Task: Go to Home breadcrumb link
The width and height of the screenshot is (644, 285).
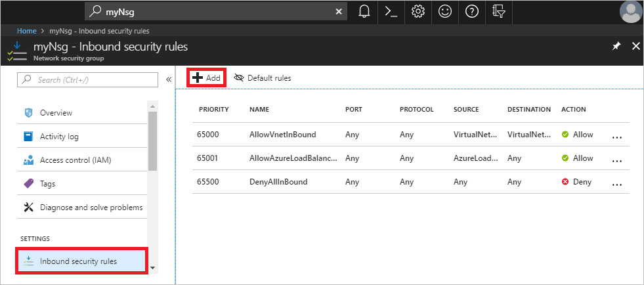Action: 26,30
